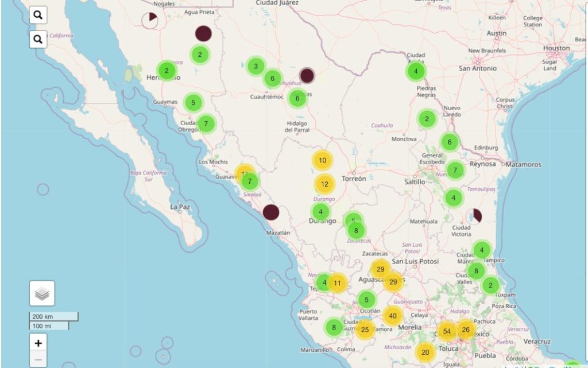Click green cluster 7 near Ciudad Obregón
The image size is (588, 368).
(206, 123)
